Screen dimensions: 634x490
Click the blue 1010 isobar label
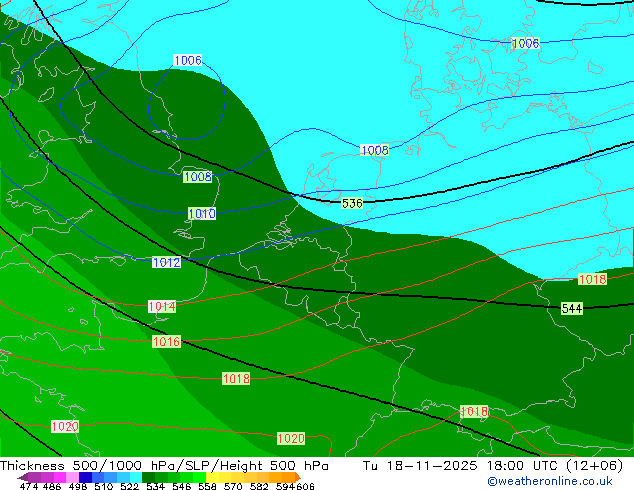click(202, 213)
